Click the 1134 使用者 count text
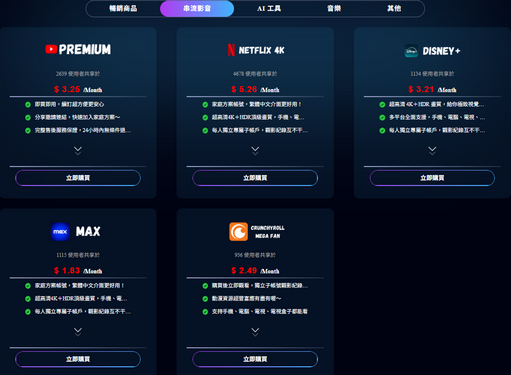The height and width of the screenshot is (375, 511). pos(432,74)
